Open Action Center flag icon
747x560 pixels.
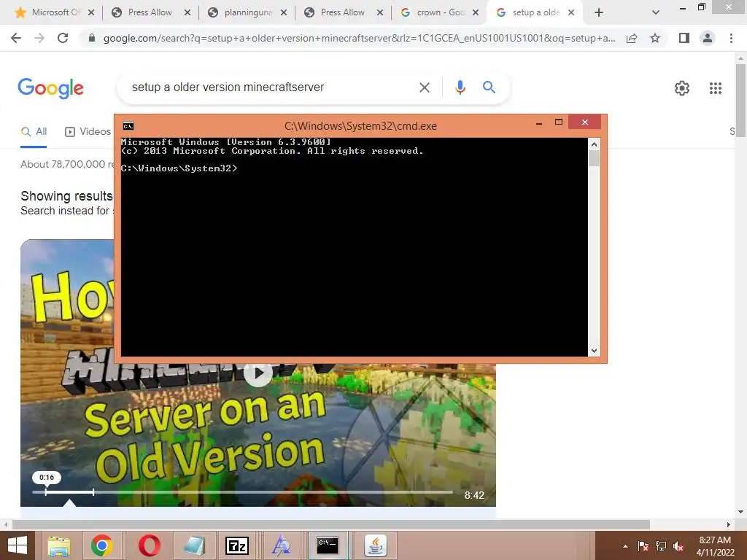[643, 546]
